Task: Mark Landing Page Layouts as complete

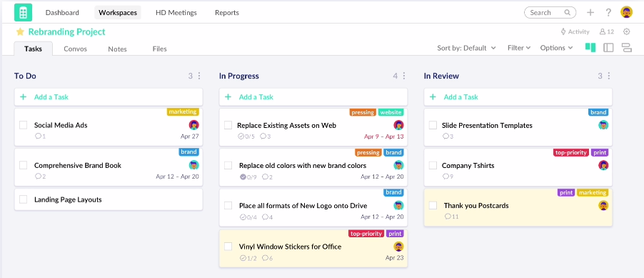Action: point(24,199)
